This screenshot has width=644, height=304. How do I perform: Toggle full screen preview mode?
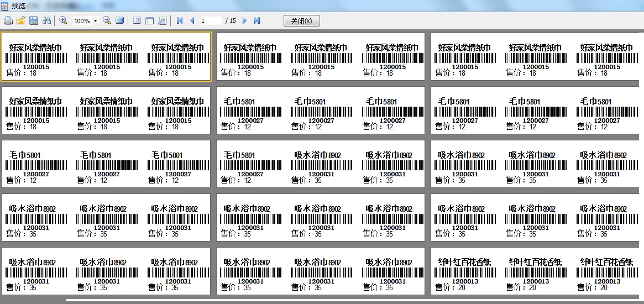click(119, 20)
